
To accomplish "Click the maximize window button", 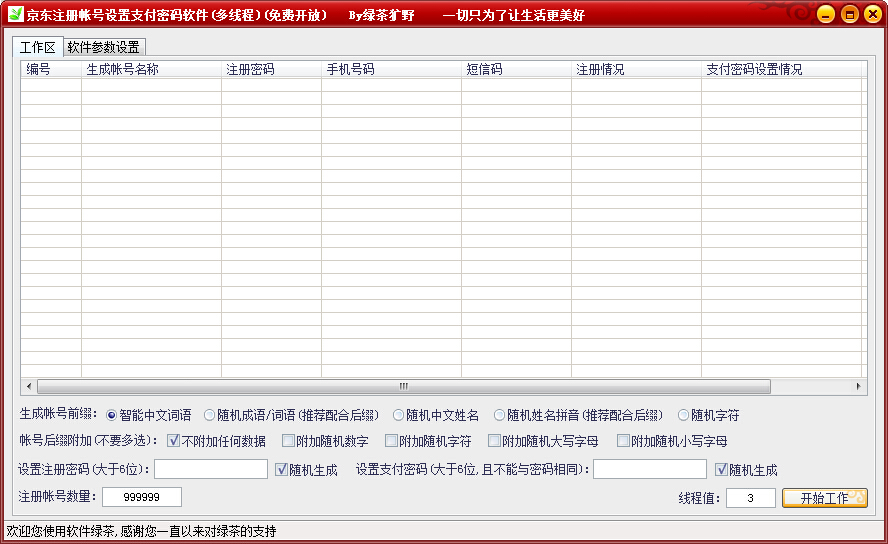I will tap(849, 15).
